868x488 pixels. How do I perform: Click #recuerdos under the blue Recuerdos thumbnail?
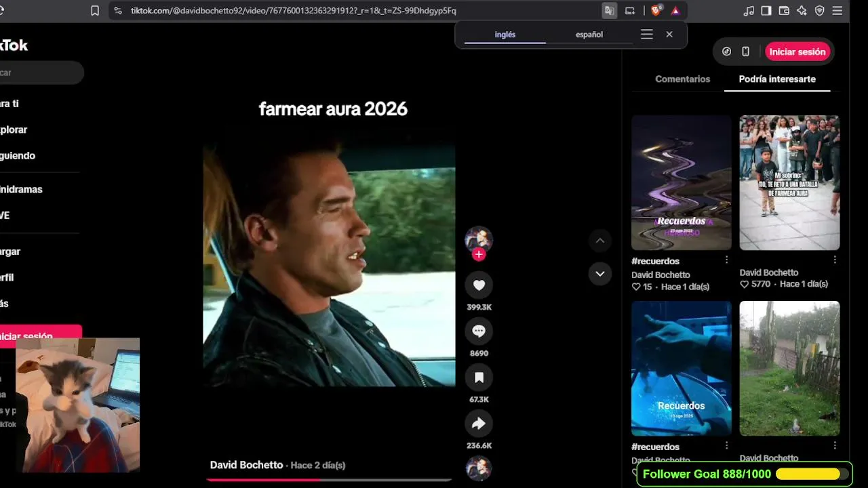pos(655,447)
